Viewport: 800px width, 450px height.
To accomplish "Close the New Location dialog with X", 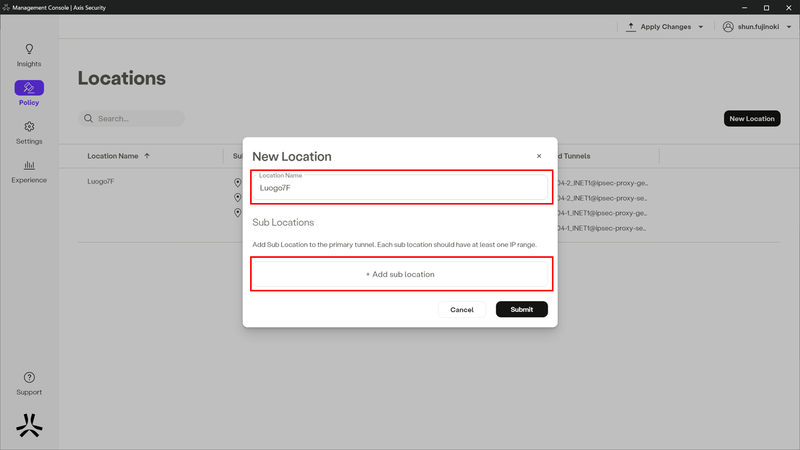I will (x=539, y=156).
